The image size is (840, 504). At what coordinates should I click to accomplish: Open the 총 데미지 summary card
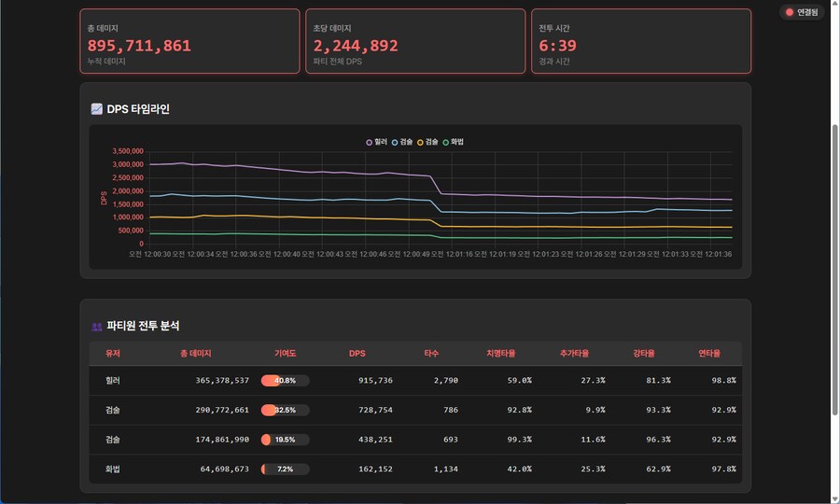tap(189, 41)
